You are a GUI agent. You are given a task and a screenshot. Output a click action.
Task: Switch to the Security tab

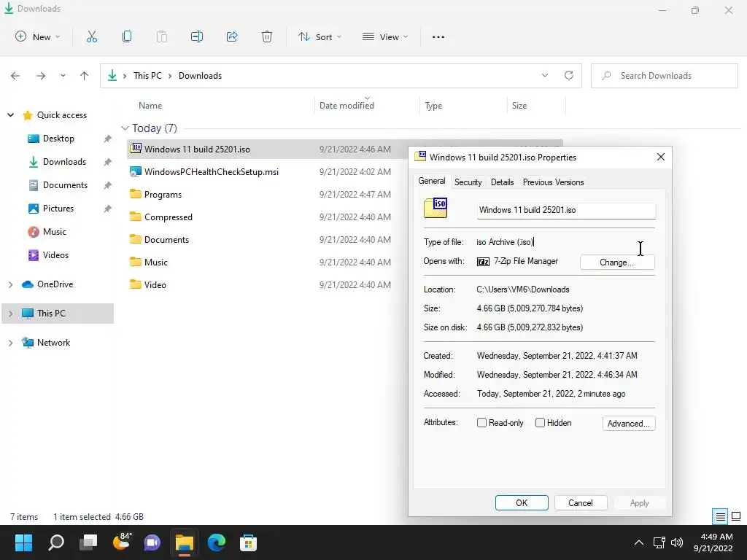pos(468,182)
